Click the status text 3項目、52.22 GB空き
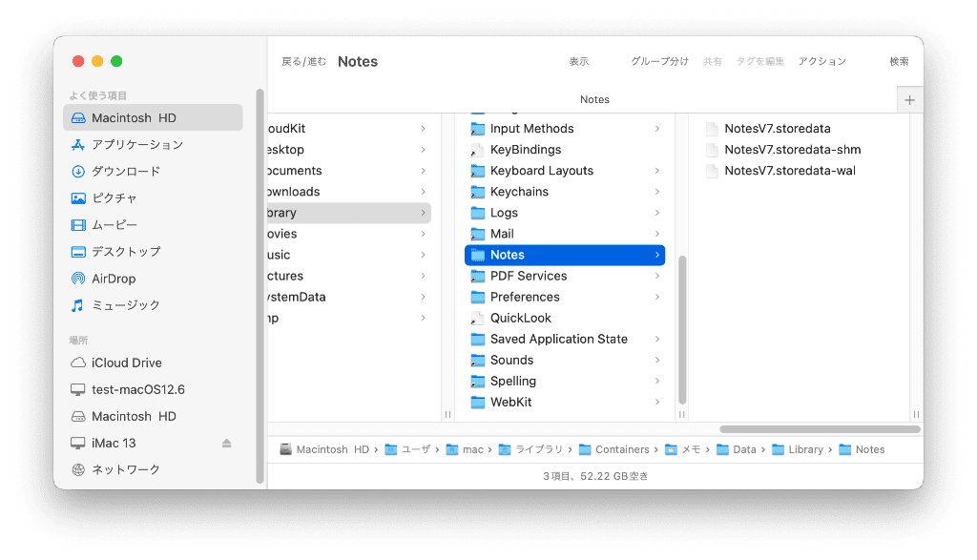The image size is (977, 560). coord(595,476)
